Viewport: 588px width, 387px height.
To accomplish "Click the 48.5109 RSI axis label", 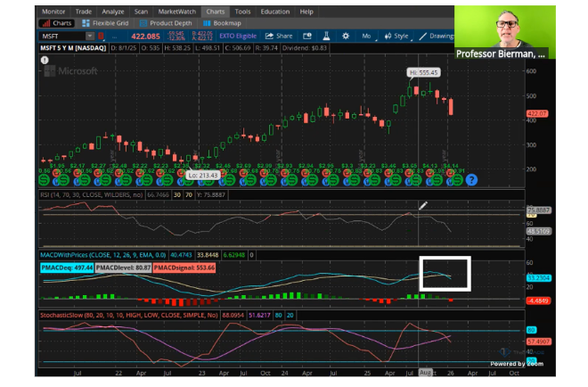I will pos(538,231).
